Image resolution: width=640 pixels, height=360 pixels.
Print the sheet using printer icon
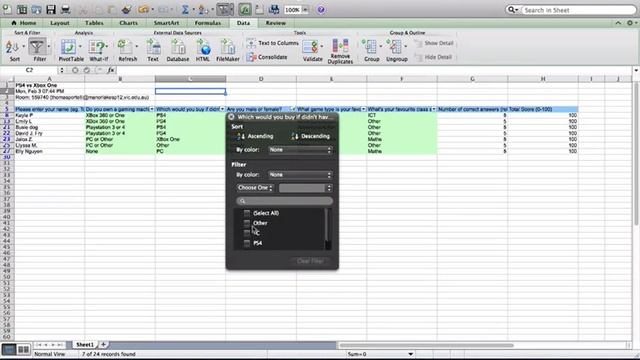click(65, 9)
